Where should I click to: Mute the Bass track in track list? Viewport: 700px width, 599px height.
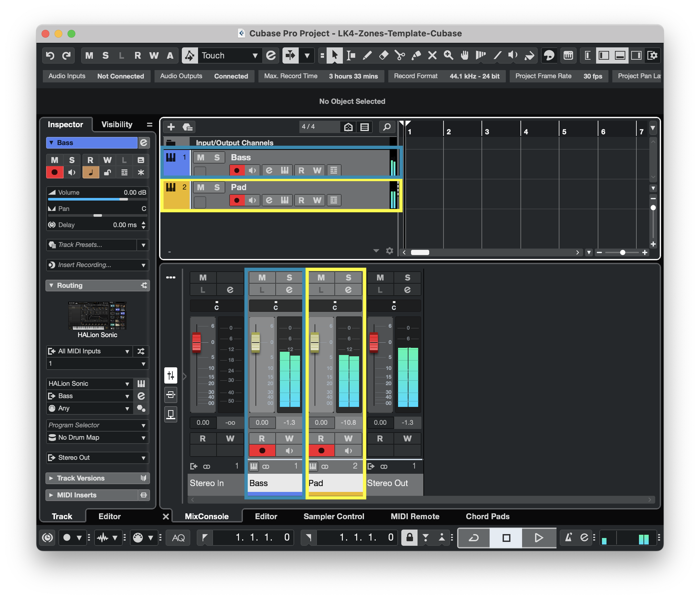(201, 157)
